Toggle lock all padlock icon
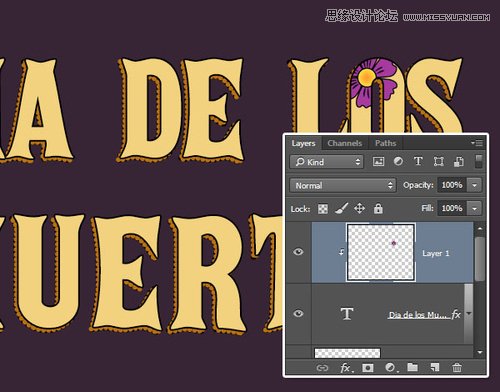 point(378,209)
